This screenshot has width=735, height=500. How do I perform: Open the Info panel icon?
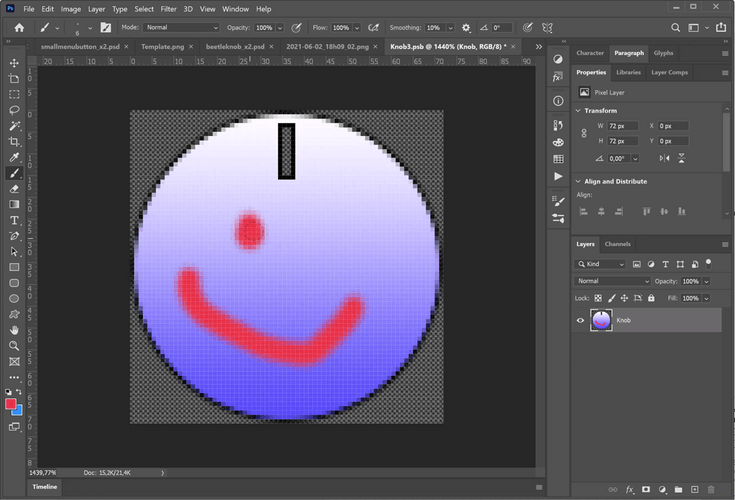point(558,101)
